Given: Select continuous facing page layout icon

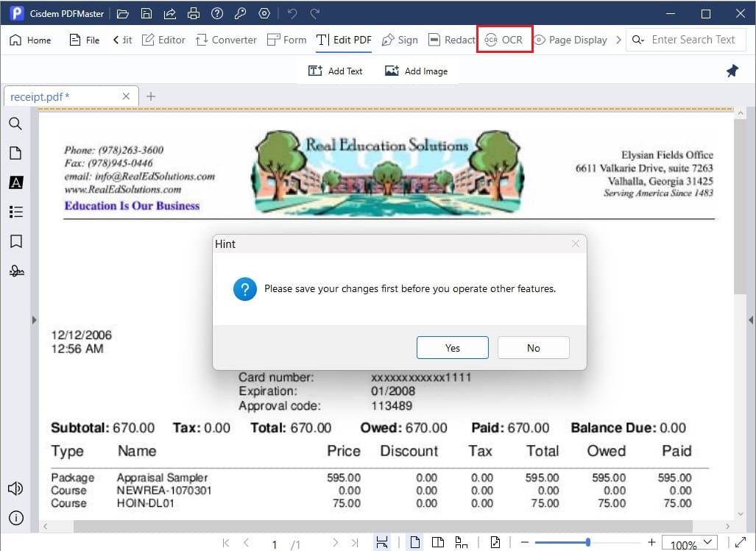Looking at the screenshot, I should pyautogui.click(x=462, y=542).
